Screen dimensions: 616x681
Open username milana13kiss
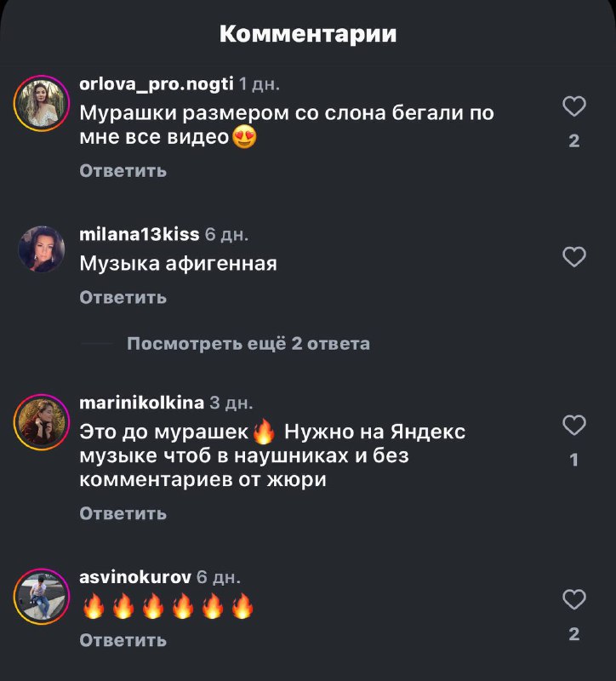pyautogui.click(x=140, y=235)
